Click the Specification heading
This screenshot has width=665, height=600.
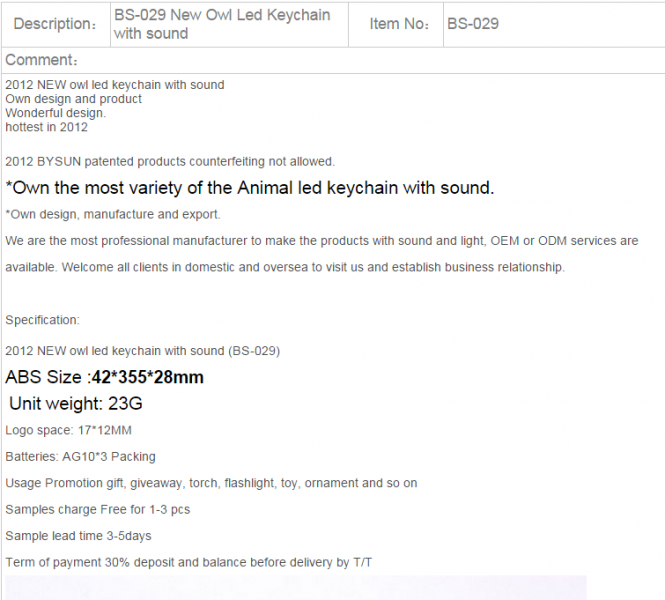[42, 320]
